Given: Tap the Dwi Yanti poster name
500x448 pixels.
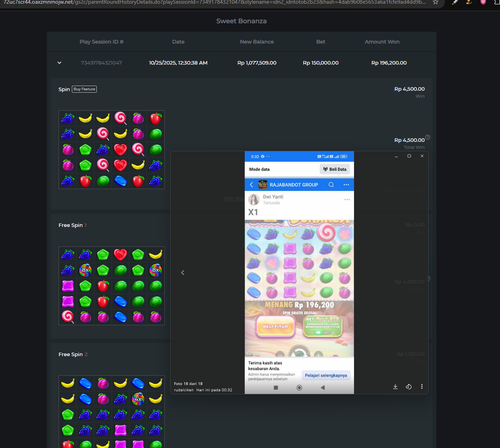Looking at the screenshot, I should pos(273,197).
